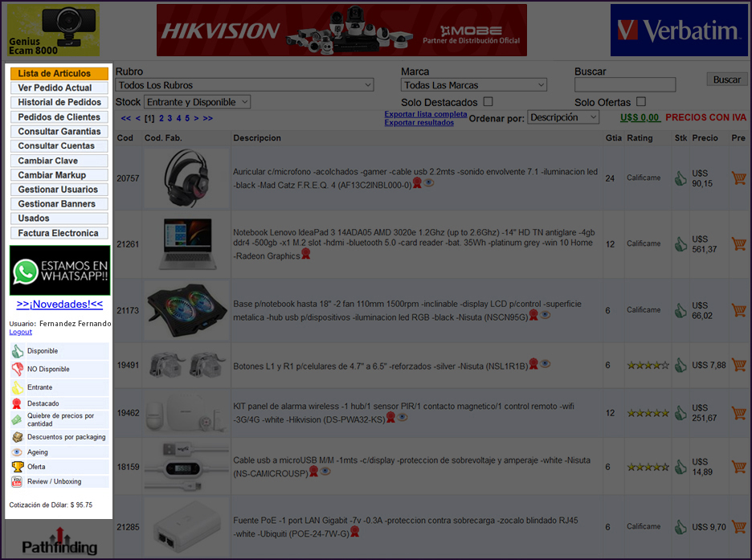The width and height of the screenshot is (752, 560).
Task: Add the Lenovo IdeaPad notebook to cart
Action: pos(738,243)
